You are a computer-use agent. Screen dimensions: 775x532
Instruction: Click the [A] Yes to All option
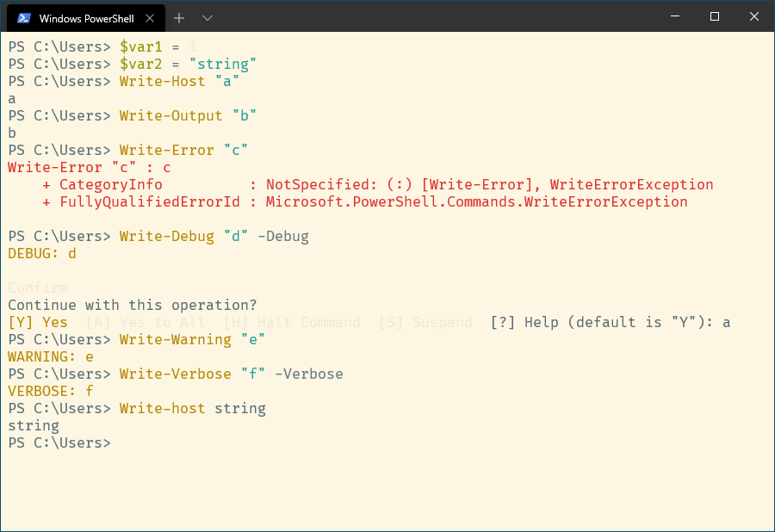point(146,323)
